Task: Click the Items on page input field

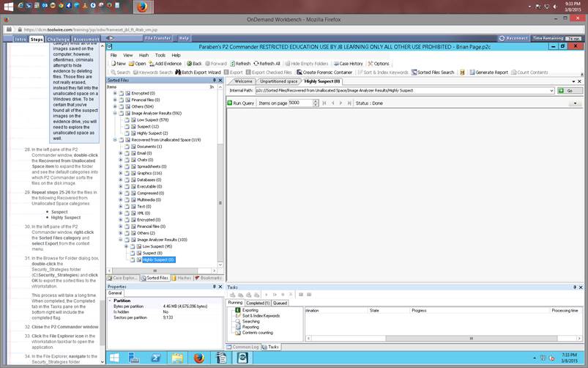Action: pyautogui.click(x=300, y=103)
